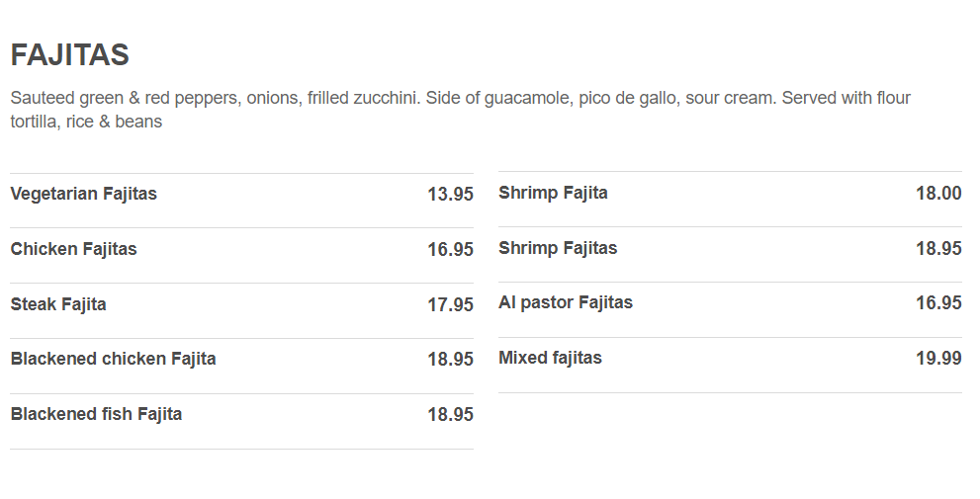Click the FAJITAS section heading
This screenshot has width=980, height=499.
[x=69, y=55]
